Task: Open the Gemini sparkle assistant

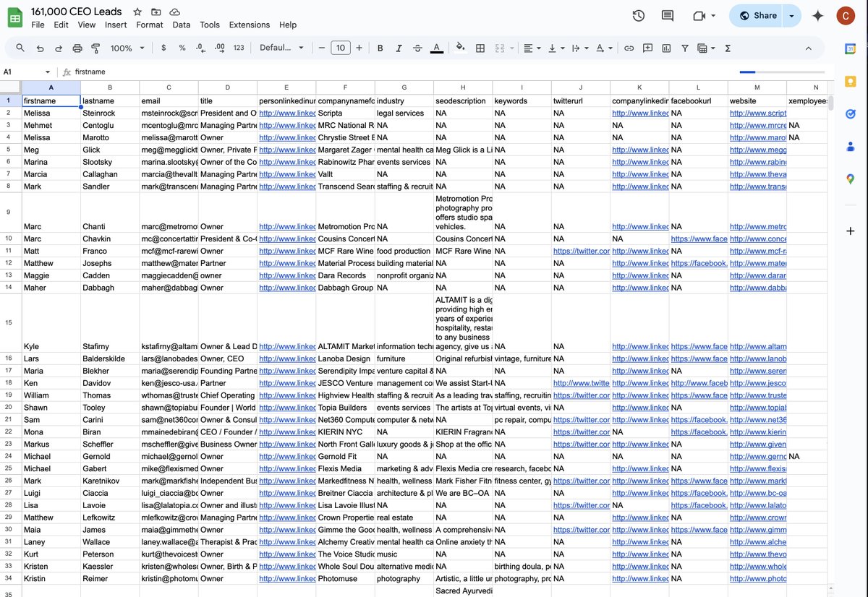Action: pos(818,16)
